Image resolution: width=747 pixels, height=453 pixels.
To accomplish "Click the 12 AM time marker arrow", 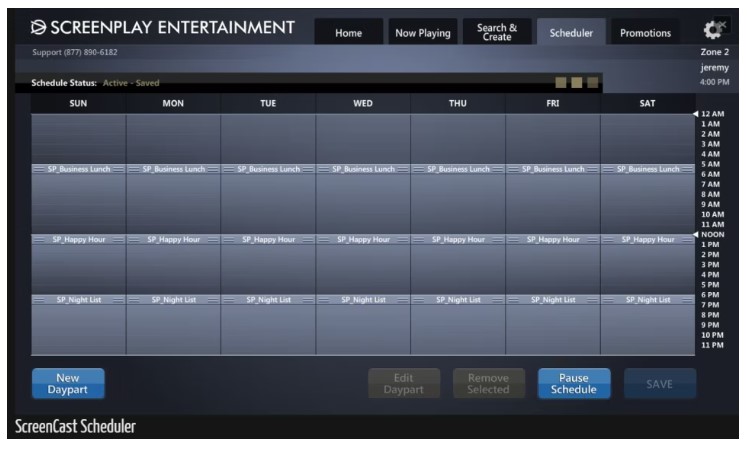I will pyautogui.click(x=696, y=114).
